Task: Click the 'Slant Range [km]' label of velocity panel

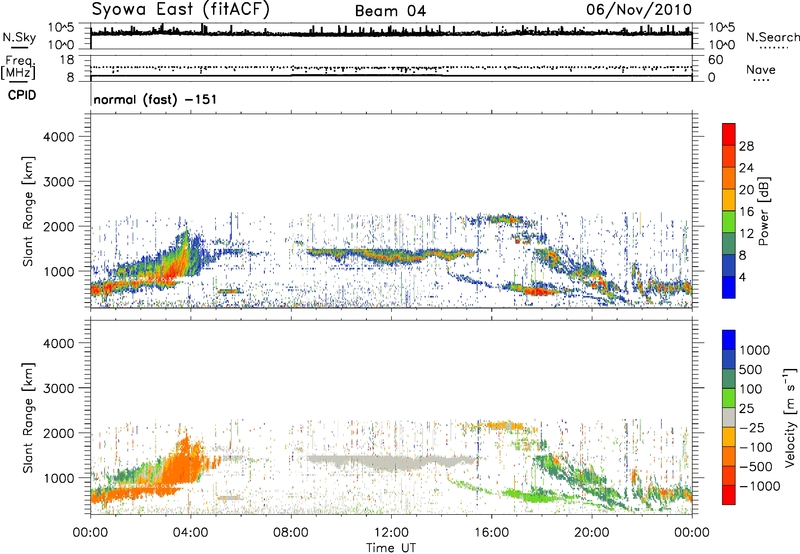Action: point(28,417)
